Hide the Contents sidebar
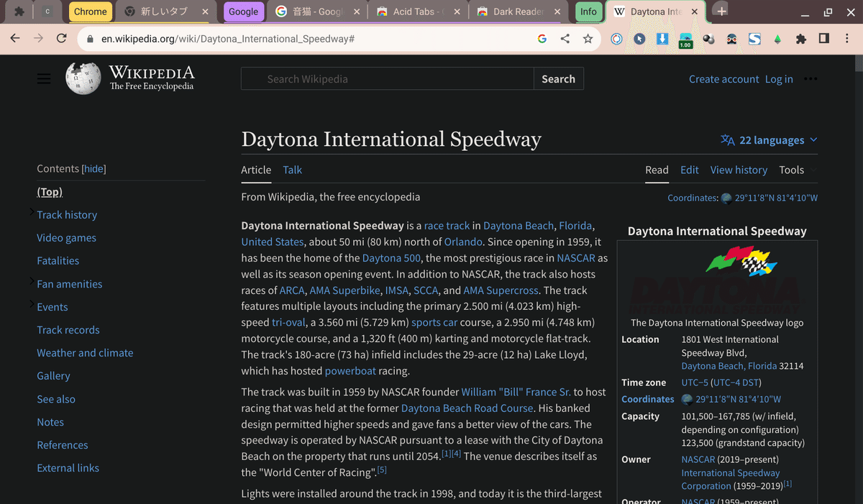The height and width of the screenshot is (504, 863). pyautogui.click(x=93, y=169)
